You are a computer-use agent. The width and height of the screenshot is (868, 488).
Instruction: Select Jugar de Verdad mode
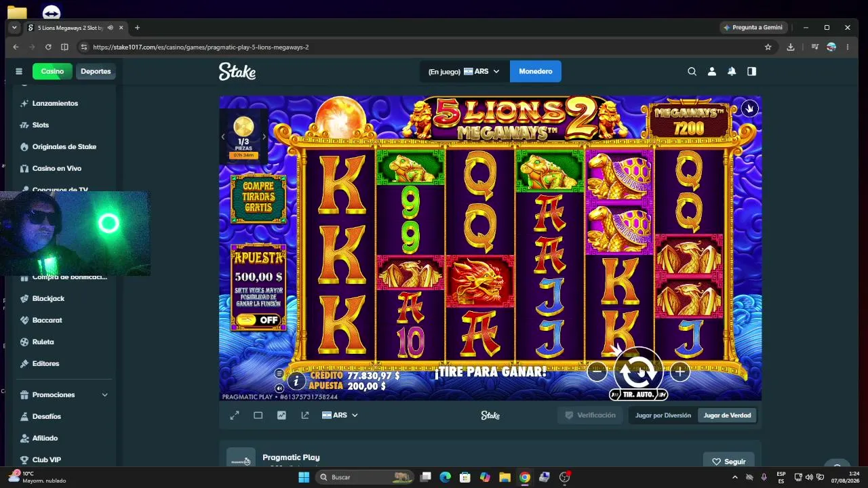(727, 415)
